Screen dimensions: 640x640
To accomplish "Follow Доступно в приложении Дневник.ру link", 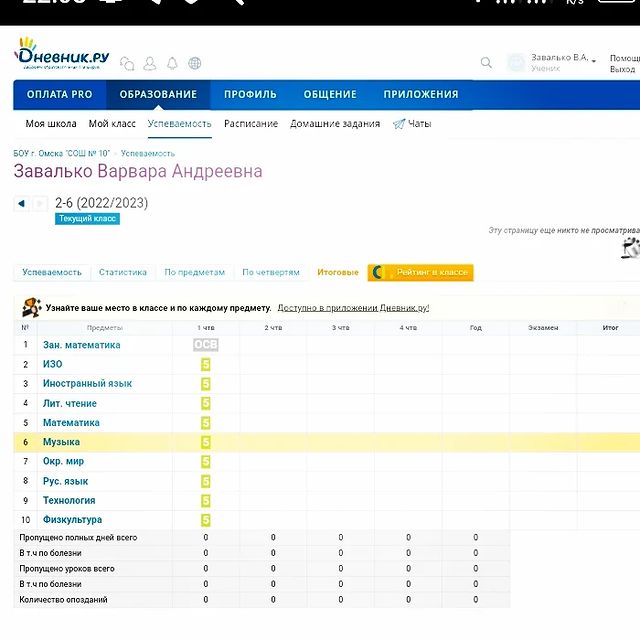I will click(353, 308).
